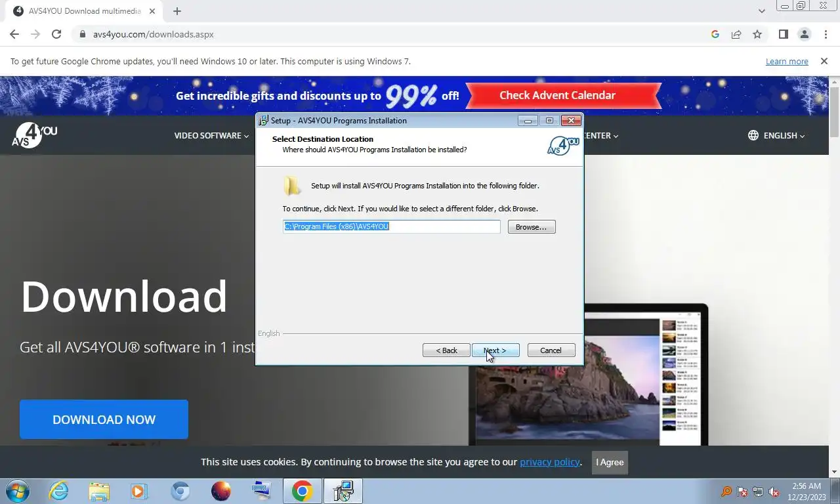This screenshot has width=840, height=504.
Task: Click the installation path input field
Action: pyautogui.click(x=392, y=226)
